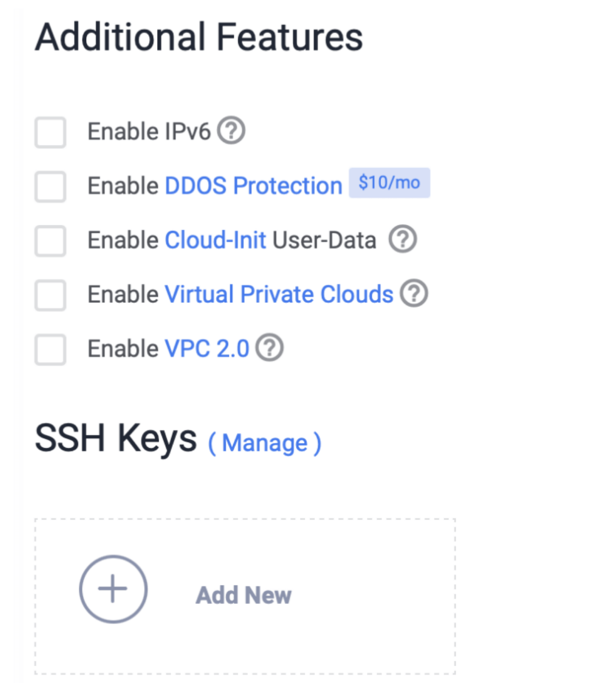Click the 'User-Data' label text
The image size is (616, 683).
(x=324, y=240)
